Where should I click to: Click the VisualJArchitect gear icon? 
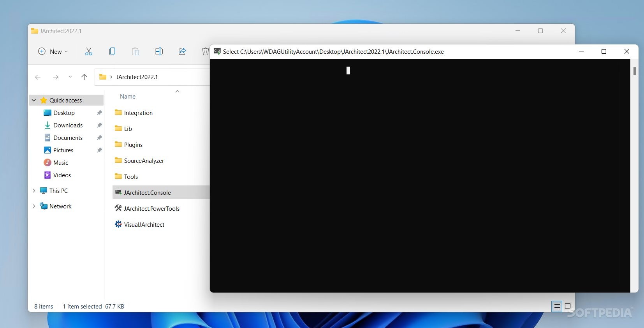click(x=118, y=224)
